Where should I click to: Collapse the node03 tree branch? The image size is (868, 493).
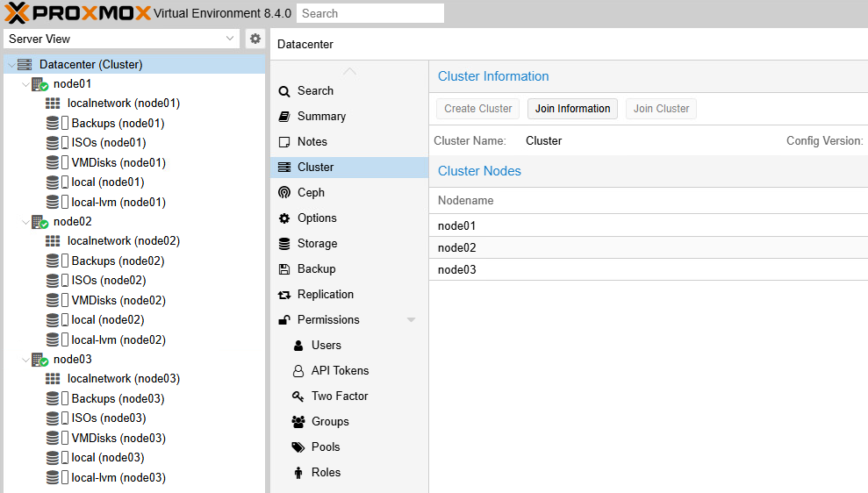[x=25, y=360]
